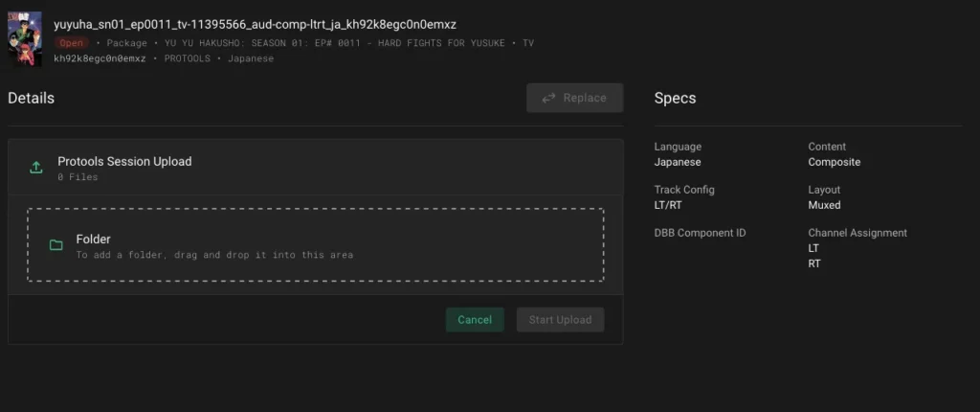Click the Muxed layout value
This screenshot has height=412, width=980.
tap(824, 205)
